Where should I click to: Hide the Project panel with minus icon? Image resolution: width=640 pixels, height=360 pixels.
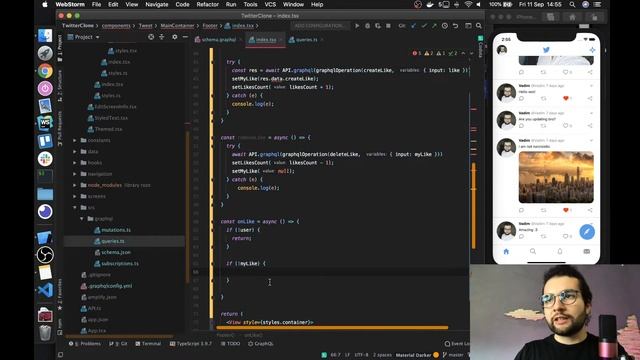click(x=185, y=37)
